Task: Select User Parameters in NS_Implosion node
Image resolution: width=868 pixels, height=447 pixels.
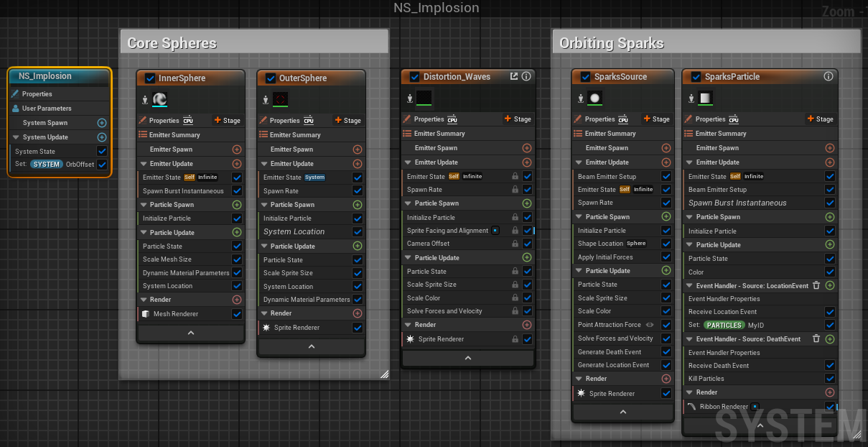Action: pyautogui.click(x=47, y=109)
